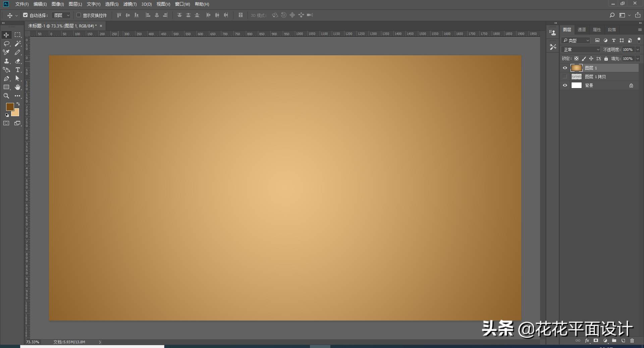Toggle the layer filter switch
This screenshot has width=644, height=348.
coord(639,40)
